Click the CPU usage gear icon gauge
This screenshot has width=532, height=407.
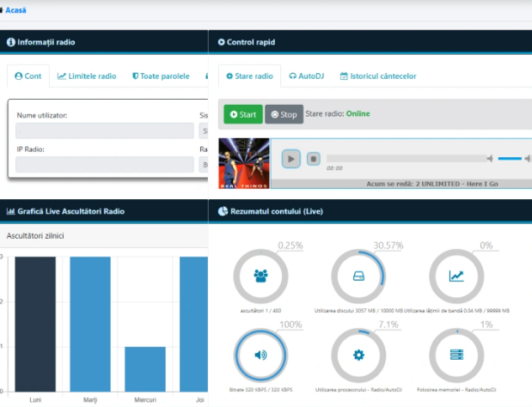pos(358,355)
